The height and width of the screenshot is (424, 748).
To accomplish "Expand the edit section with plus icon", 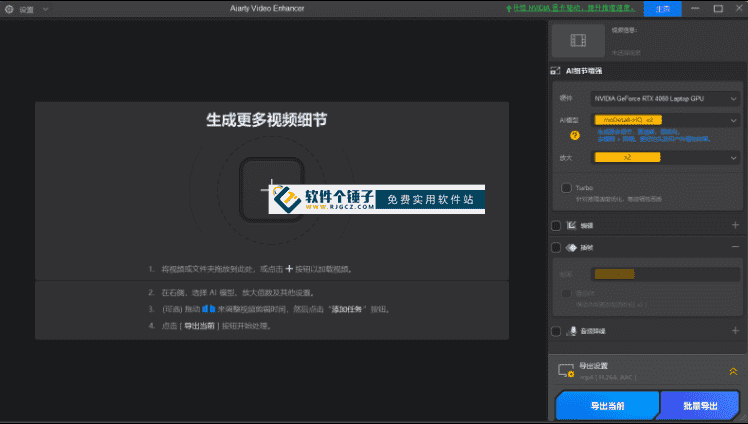I will 735,225.
